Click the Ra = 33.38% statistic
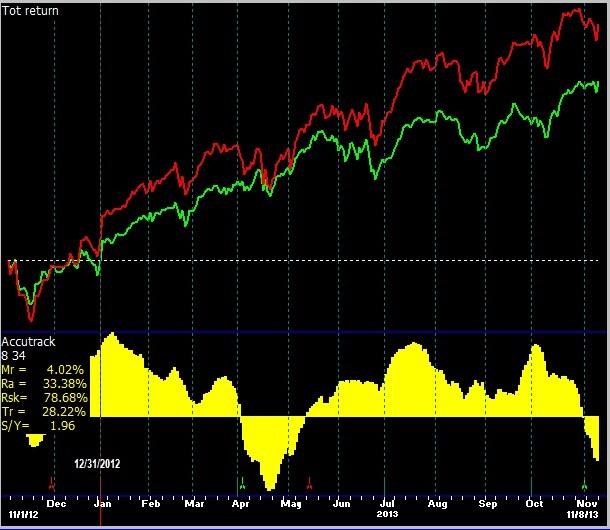 [45, 383]
